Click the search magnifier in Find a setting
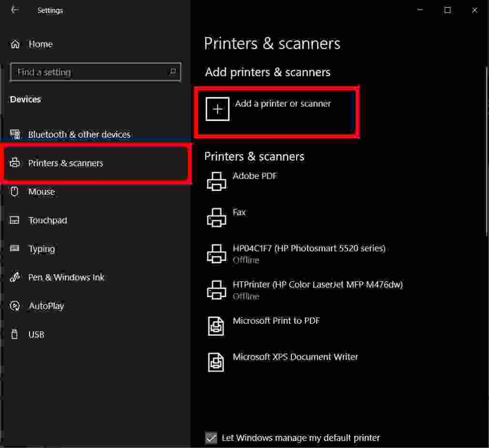 pyautogui.click(x=173, y=72)
